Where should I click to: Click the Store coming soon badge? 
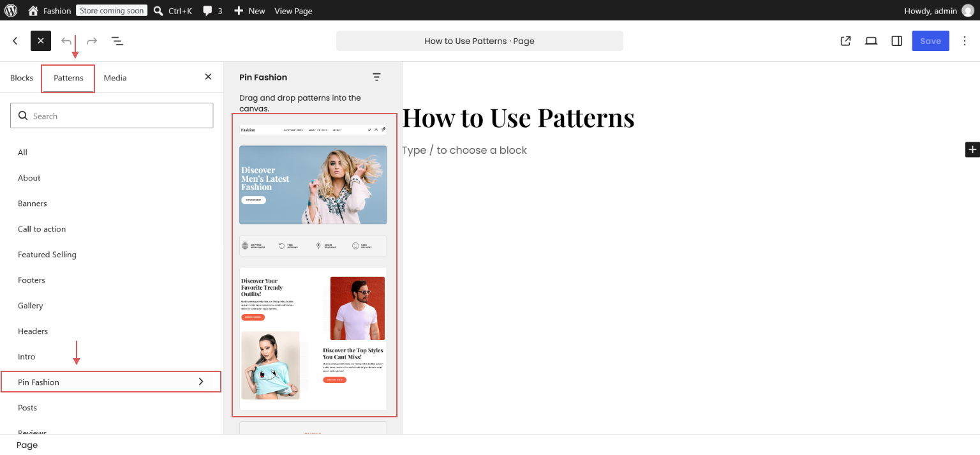112,10
